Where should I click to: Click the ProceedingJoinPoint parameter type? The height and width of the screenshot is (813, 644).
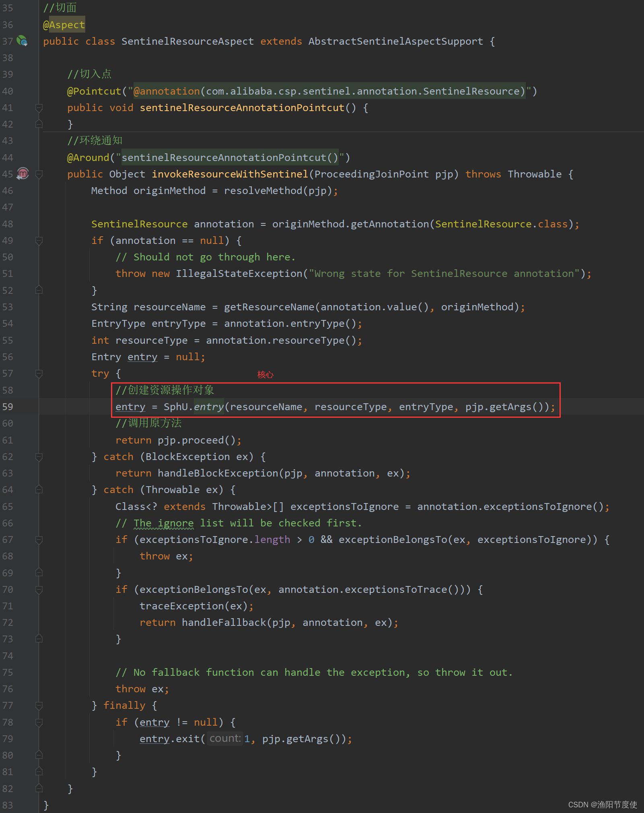[371, 174]
